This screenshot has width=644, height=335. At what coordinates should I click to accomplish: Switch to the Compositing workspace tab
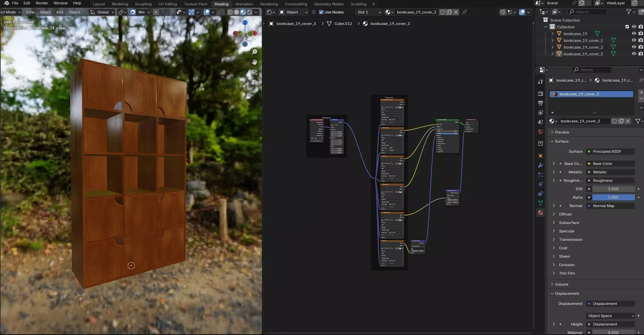pos(296,4)
